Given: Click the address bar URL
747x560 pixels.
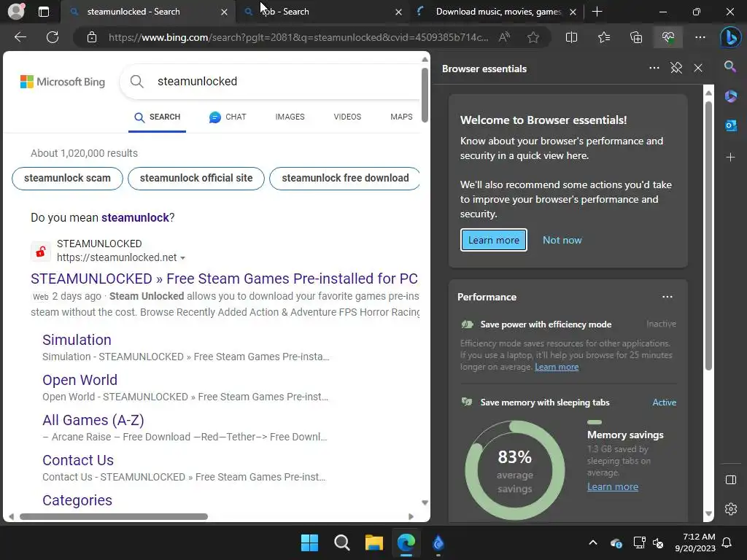Looking at the screenshot, I should pyautogui.click(x=298, y=38).
